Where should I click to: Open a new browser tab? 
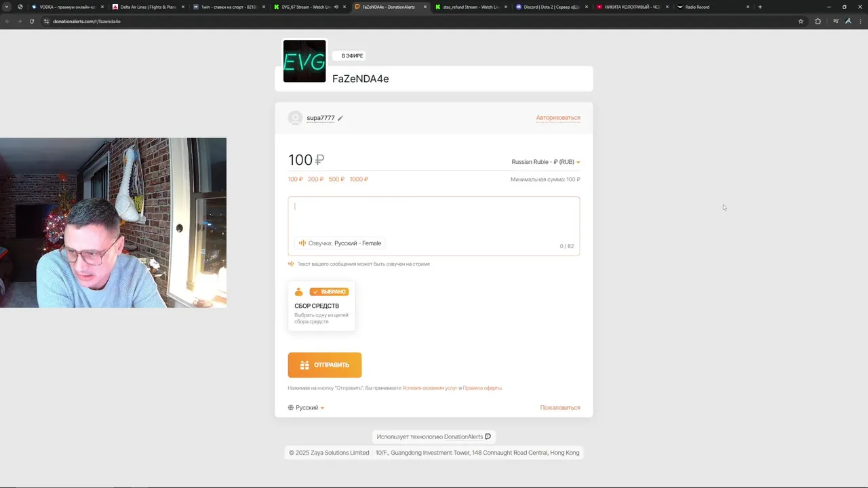(759, 7)
